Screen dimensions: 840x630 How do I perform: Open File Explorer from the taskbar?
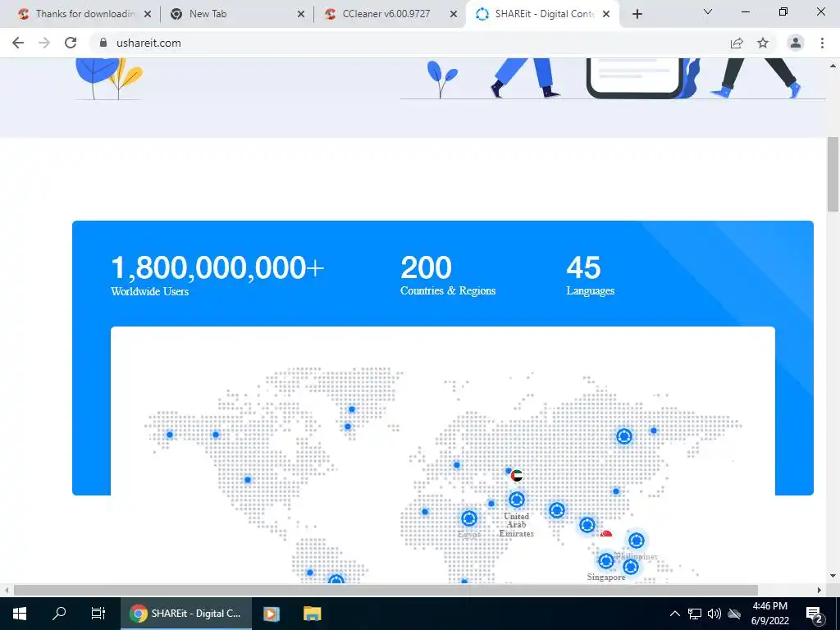[313, 614]
